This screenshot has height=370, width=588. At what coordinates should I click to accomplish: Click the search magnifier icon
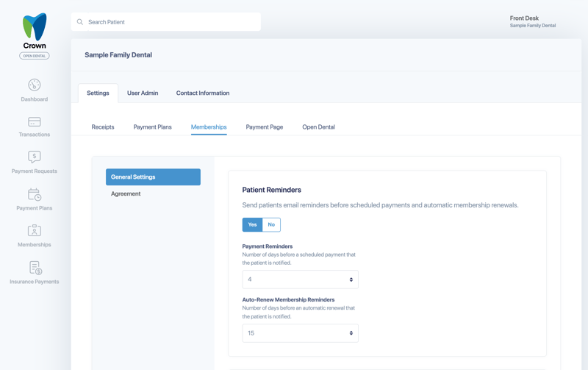80,22
